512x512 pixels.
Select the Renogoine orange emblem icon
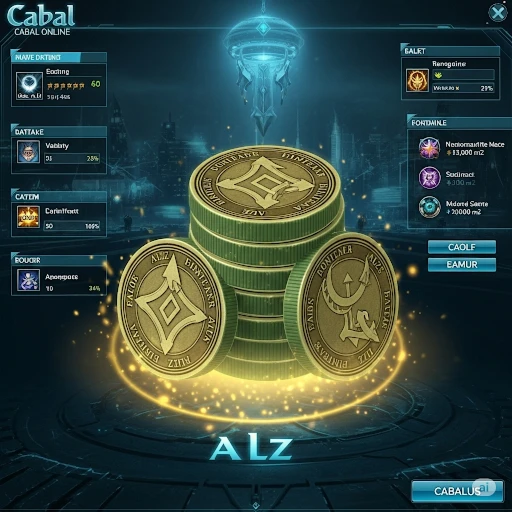tap(417, 80)
